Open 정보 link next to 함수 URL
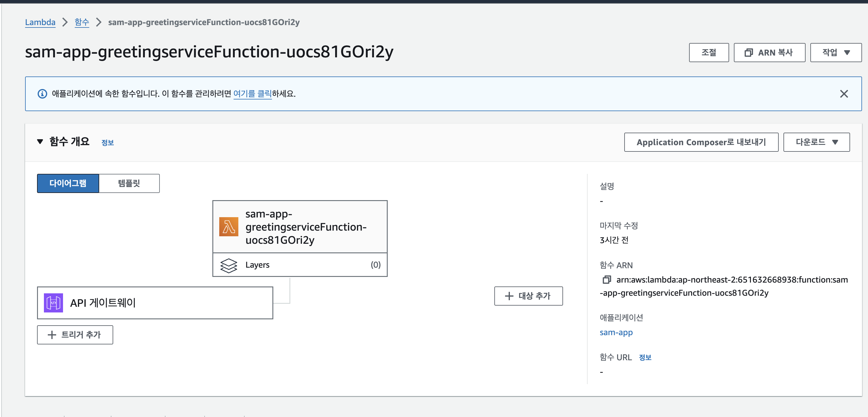Viewport: 868px width, 417px height. [x=645, y=357]
